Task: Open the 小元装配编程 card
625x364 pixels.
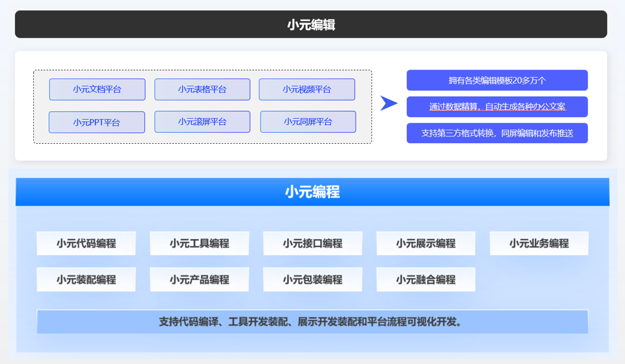Action: click(86, 280)
